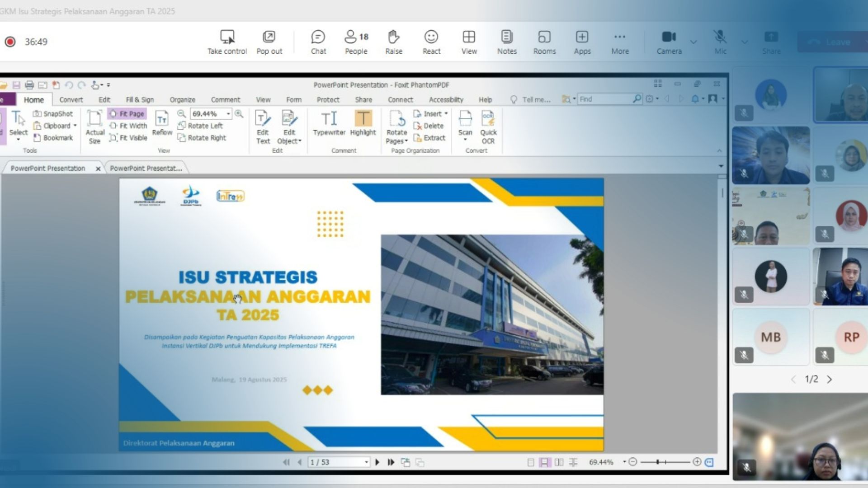Open the Organize ribbon tab
The height and width of the screenshot is (488, 868).
182,100
